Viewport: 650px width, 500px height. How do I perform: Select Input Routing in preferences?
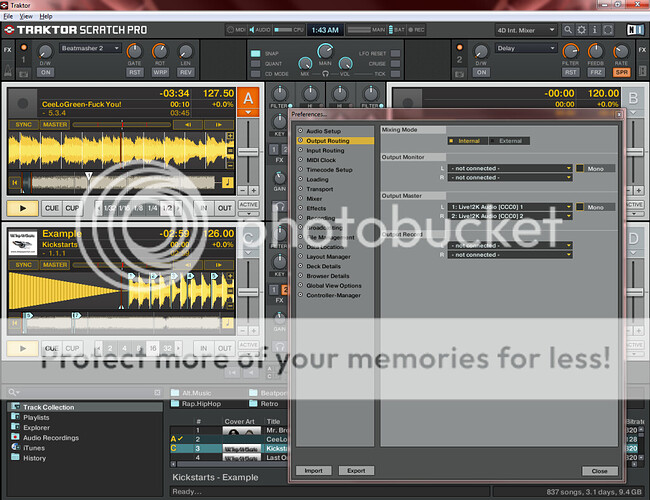pos(325,150)
